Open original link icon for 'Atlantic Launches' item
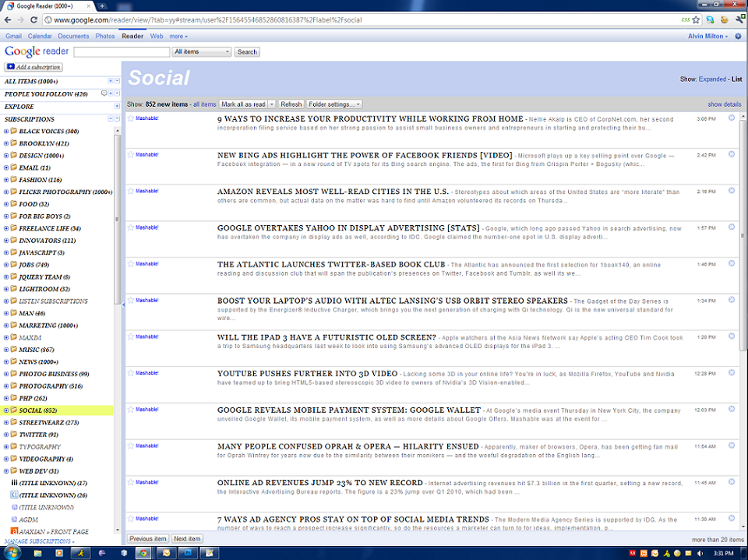Viewport: 748px width, 560px height. (732, 263)
